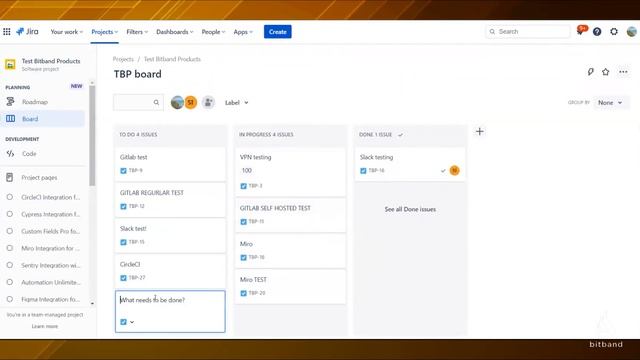
Task: Select the Automation Unlimited sidebar item
Action: 44,282
